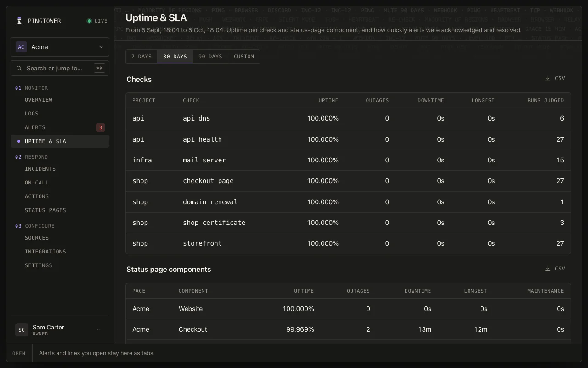Go to Status Pages
Viewport: 588px width, 368px height.
60,210
